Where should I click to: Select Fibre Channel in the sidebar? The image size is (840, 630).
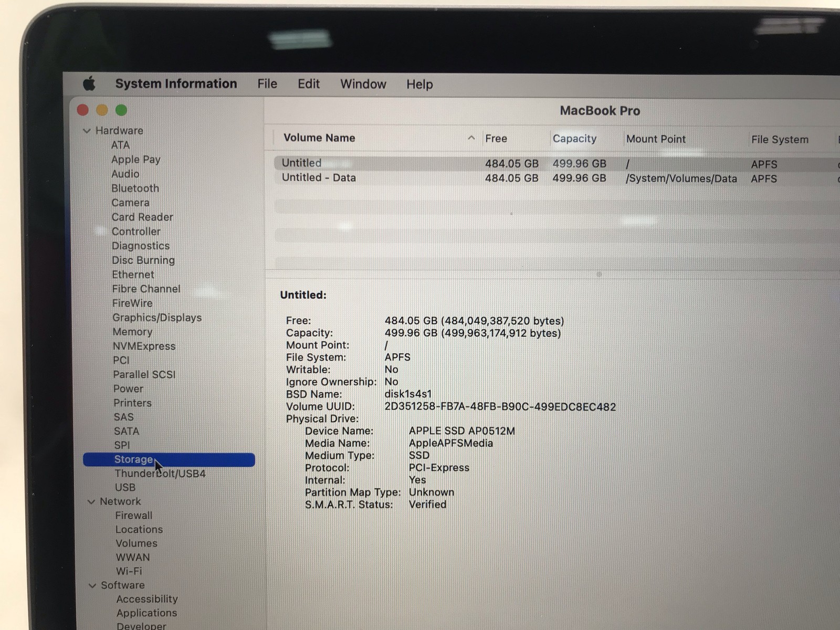click(146, 289)
